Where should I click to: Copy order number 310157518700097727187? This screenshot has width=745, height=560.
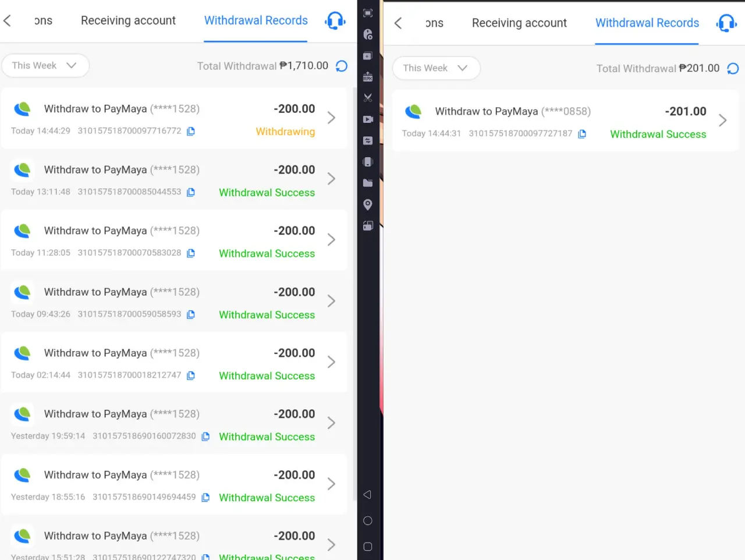(x=582, y=134)
